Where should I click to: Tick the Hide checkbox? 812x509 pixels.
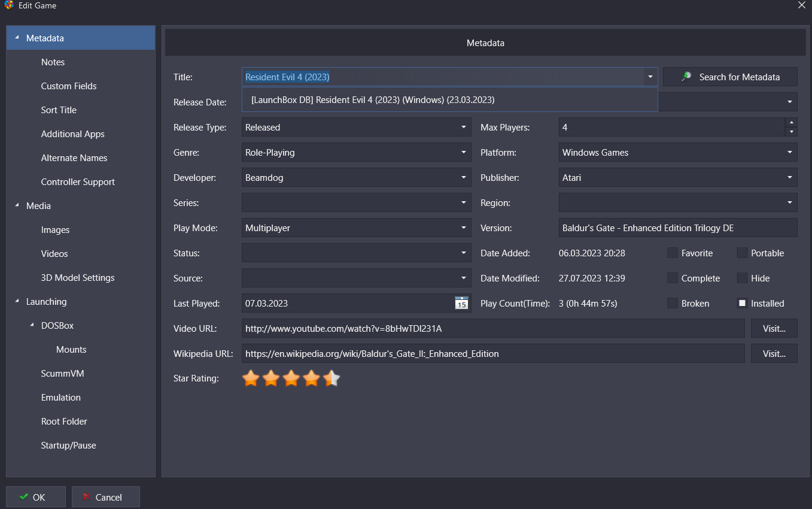point(742,278)
